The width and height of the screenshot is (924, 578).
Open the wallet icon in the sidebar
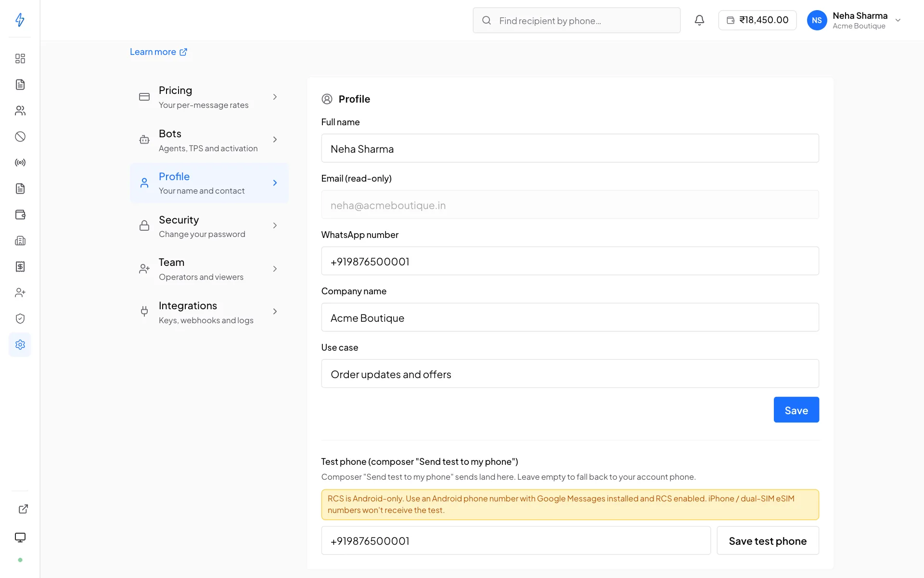(x=20, y=215)
